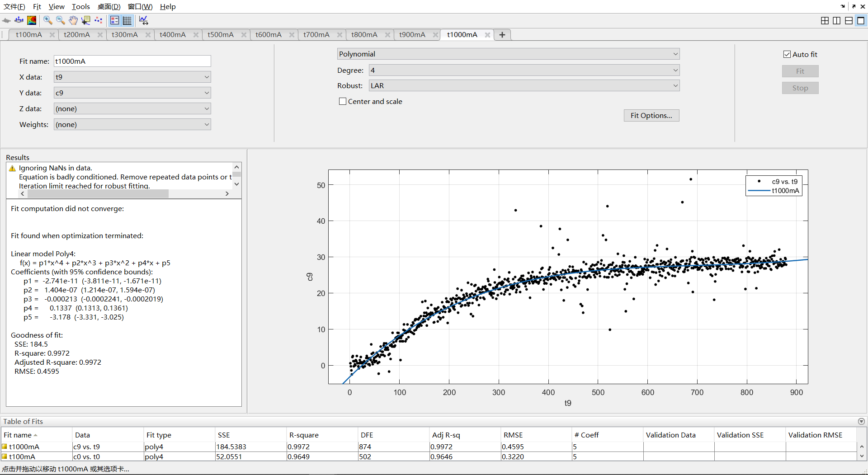This screenshot has height=475, width=868.
Task: Open the Z data dropdown
Action: 132,108
